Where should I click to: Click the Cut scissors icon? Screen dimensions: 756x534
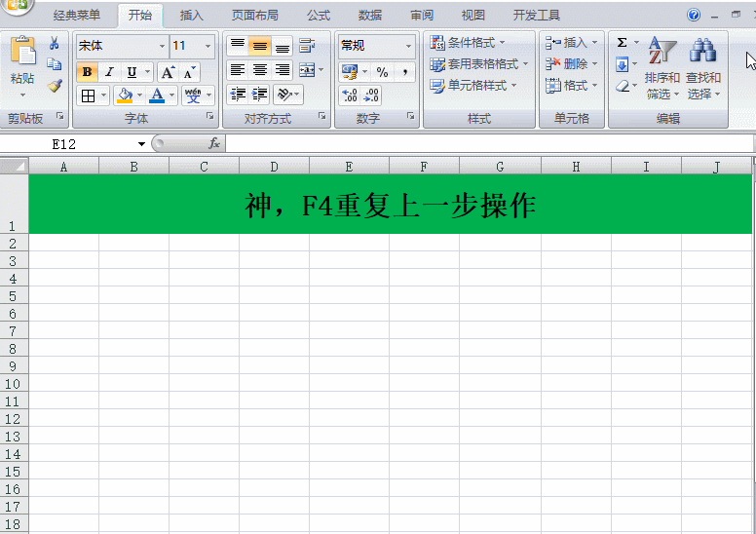point(54,44)
